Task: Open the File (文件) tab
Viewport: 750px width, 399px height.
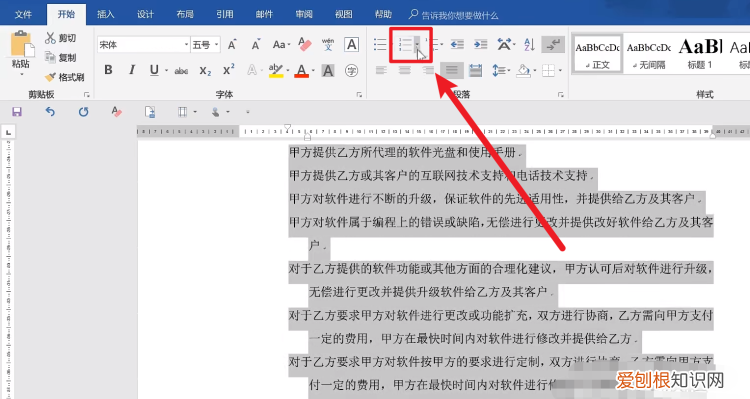Action: coord(23,14)
